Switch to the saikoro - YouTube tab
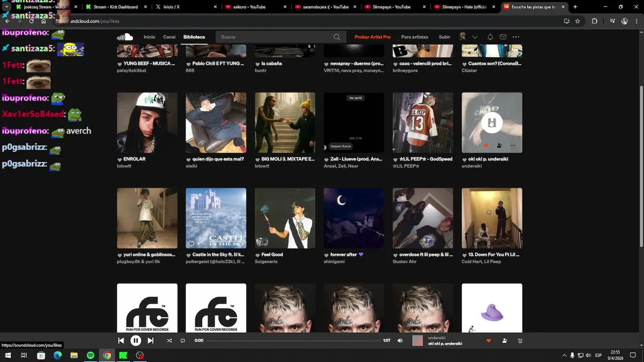 pos(255,7)
